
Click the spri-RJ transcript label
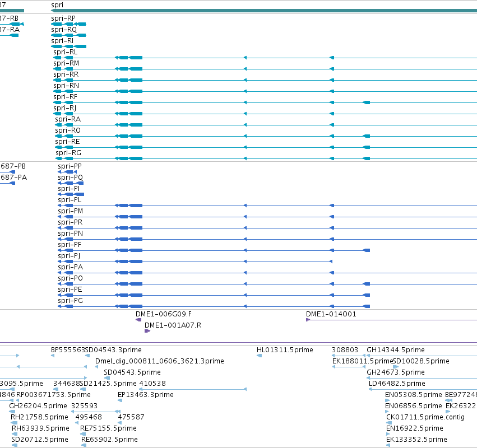(x=65, y=108)
